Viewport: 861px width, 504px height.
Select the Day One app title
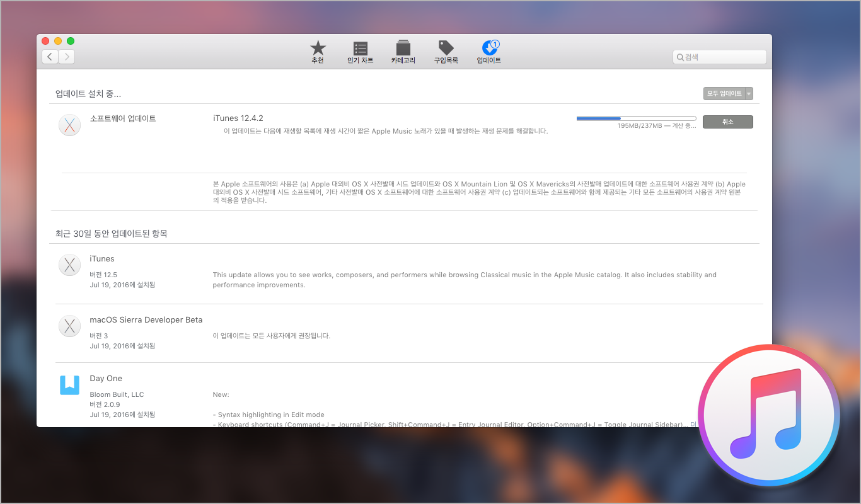(106, 379)
